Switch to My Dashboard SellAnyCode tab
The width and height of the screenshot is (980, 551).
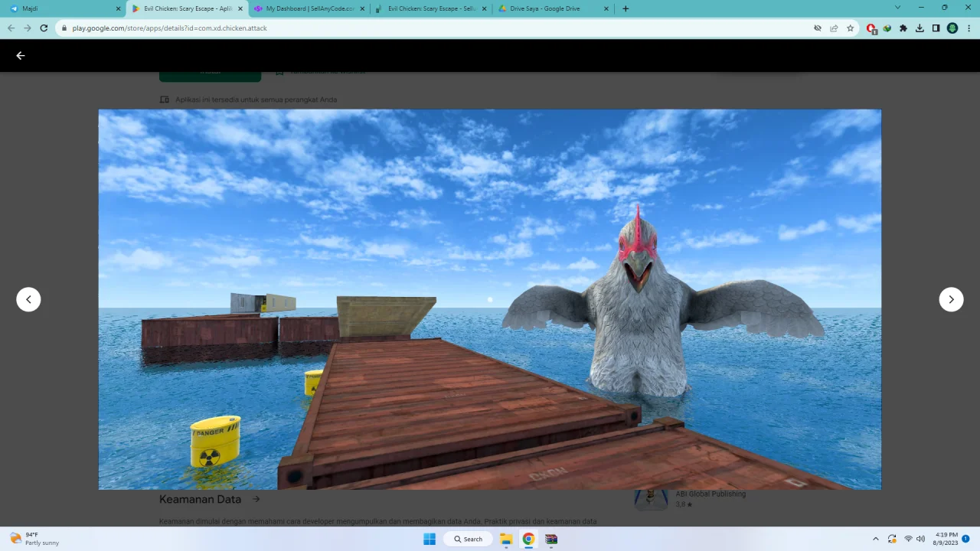click(309, 8)
